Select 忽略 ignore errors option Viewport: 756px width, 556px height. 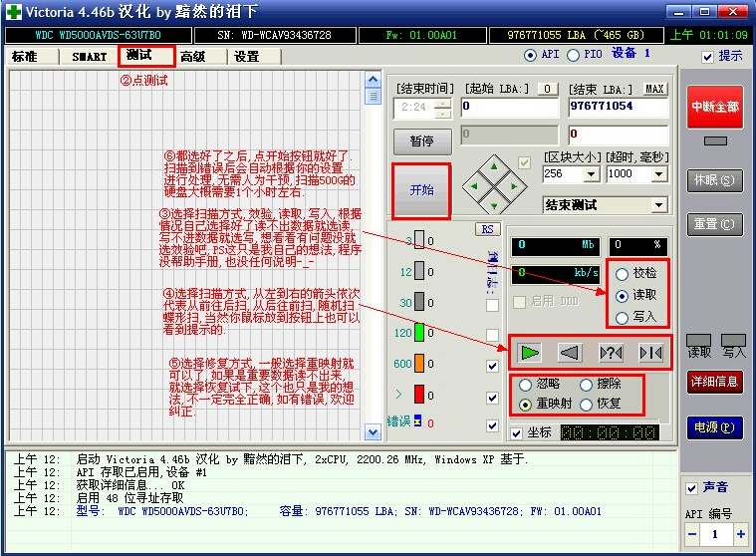(525, 385)
